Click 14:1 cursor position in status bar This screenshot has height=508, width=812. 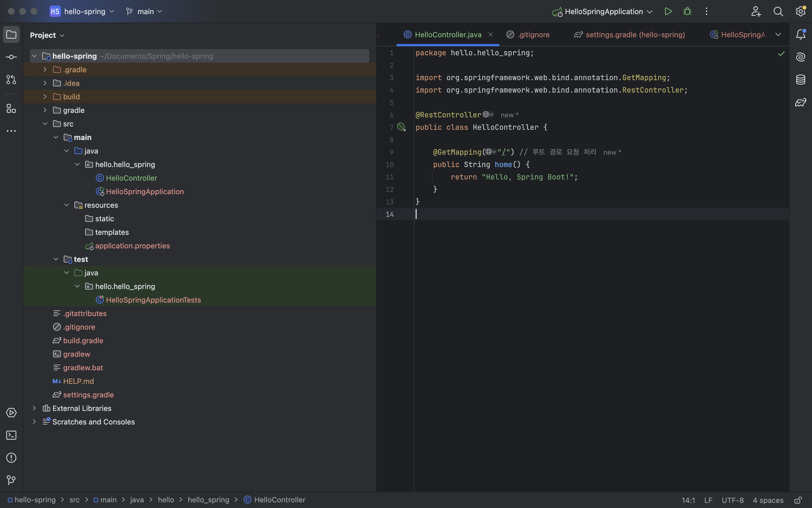point(688,500)
